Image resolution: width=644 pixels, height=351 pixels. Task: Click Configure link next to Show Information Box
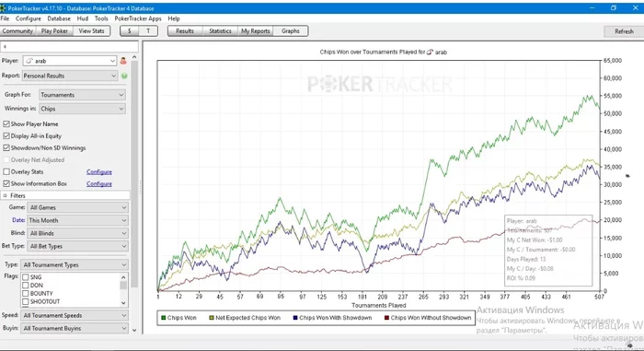[x=99, y=184]
